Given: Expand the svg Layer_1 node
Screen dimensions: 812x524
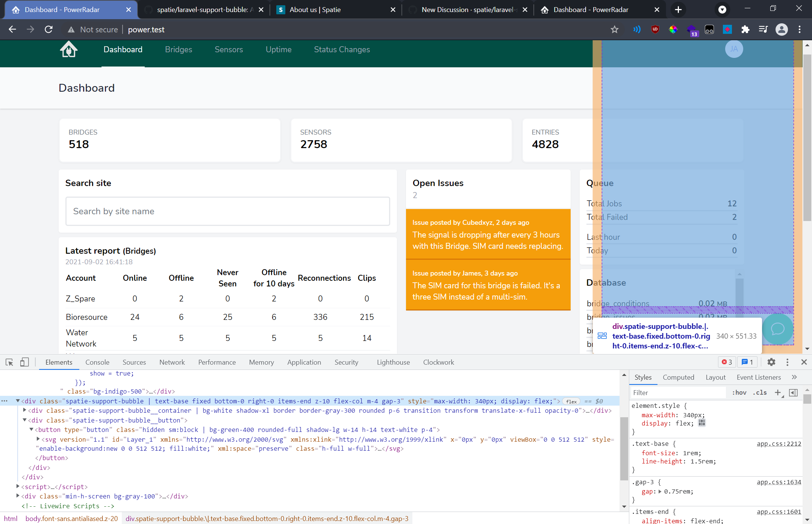Looking at the screenshot, I should (x=38, y=439).
